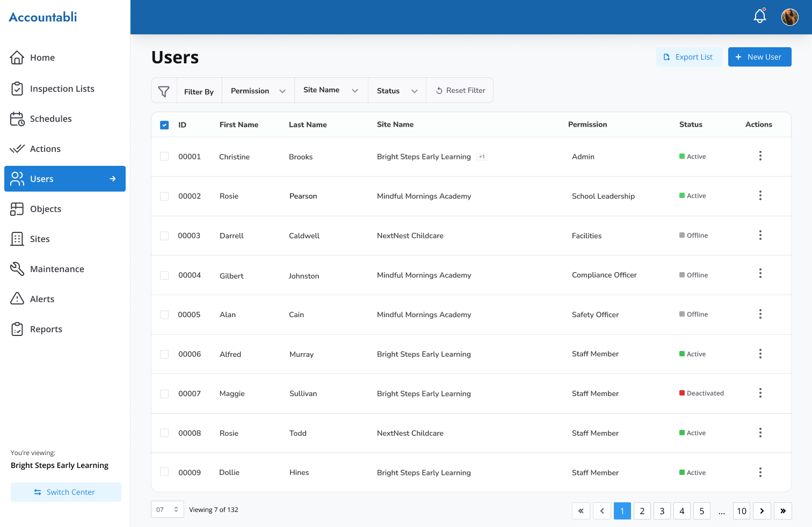The width and height of the screenshot is (812, 527).
Task: Expand the Site Name filter dropdown
Action: [331, 90]
